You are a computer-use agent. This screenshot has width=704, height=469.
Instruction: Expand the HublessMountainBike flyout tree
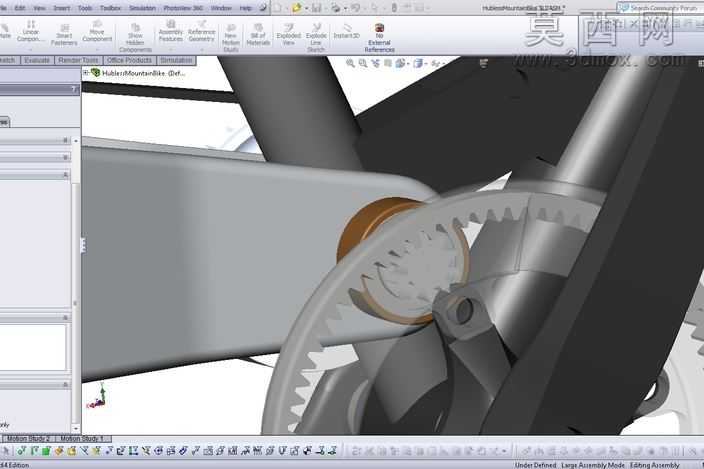point(85,72)
